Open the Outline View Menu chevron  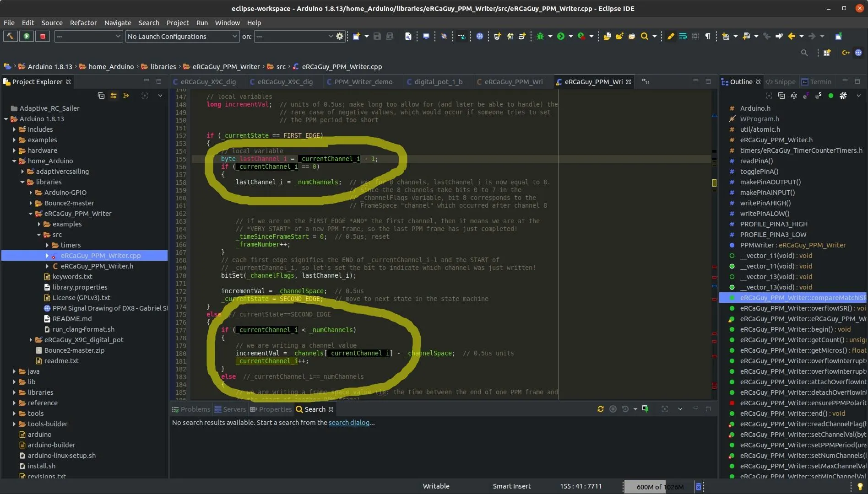[859, 96]
